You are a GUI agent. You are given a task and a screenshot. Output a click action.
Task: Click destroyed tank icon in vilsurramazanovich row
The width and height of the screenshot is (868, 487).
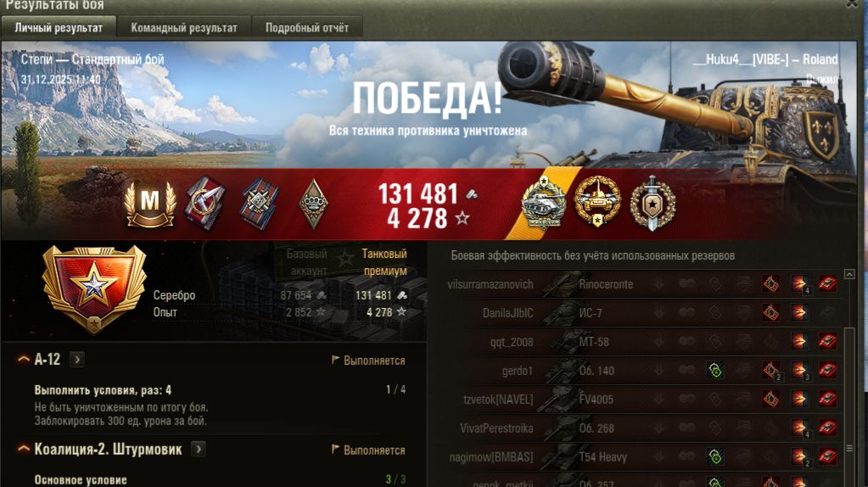[x=827, y=284]
